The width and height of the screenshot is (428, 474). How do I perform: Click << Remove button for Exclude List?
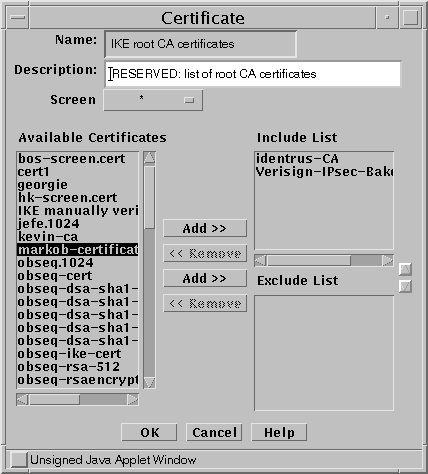(x=205, y=303)
